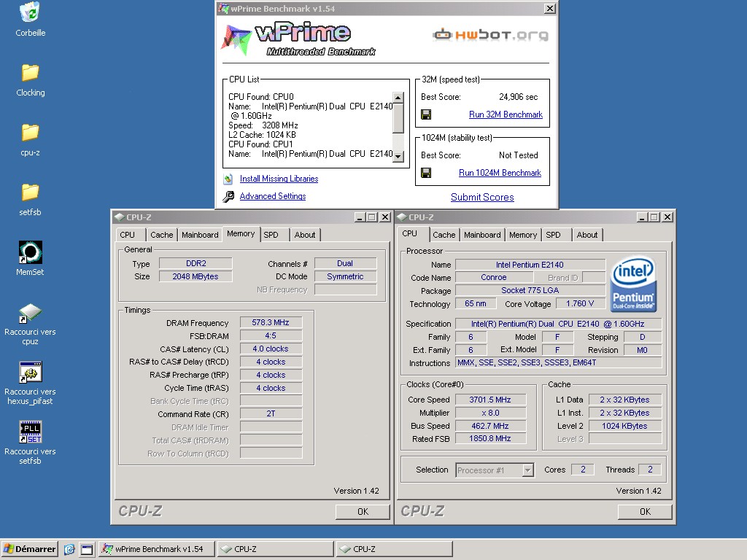Launch the Raccourci vers hexus_pifast shortcut
Viewport: 747px width, 560px height.
(x=30, y=373)
